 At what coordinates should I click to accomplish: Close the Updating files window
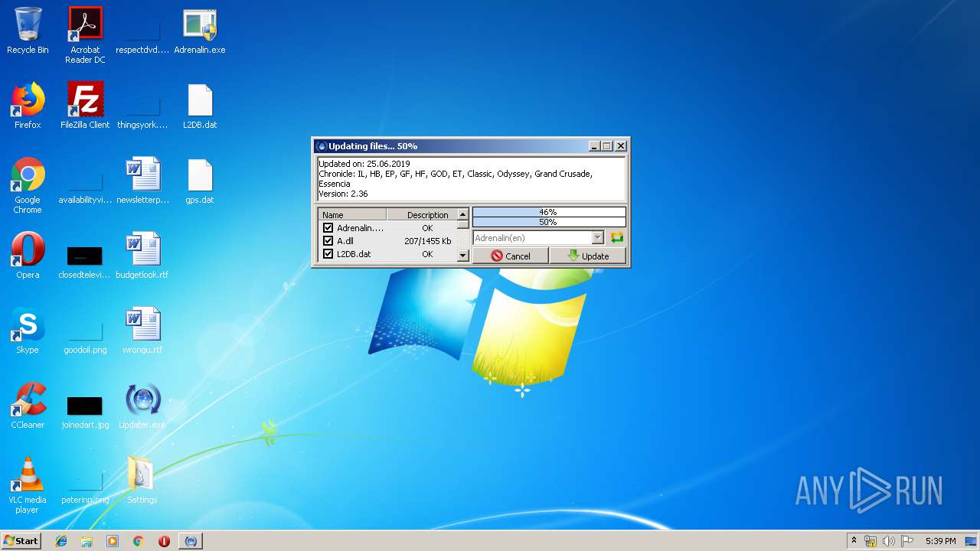point(621,146)
